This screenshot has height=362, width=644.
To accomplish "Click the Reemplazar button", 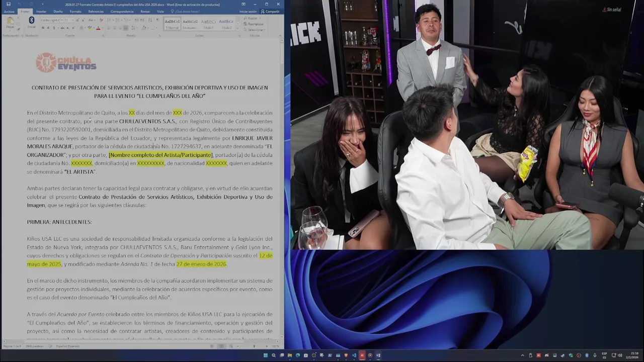I will click(x=254, y=24).
